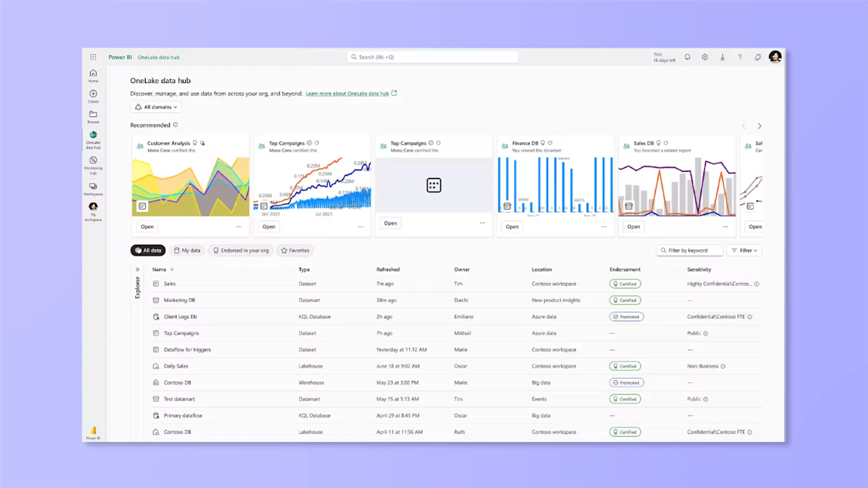Open notifications bell icon
Image resolution: width=868 pixels, height=488 pixels.
(x=687, y=57)
